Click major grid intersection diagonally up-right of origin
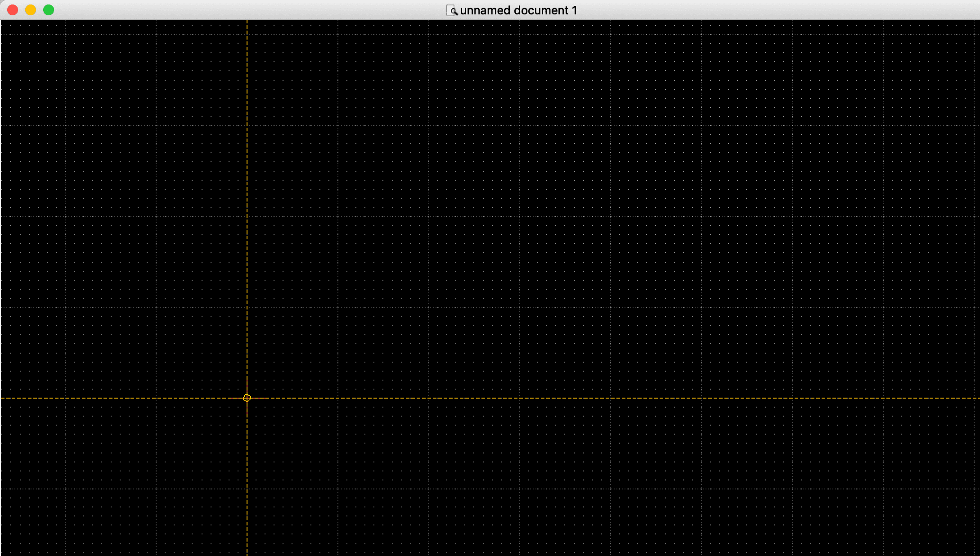Image resolution: width=980 pixels, height=556 pixels. (x=338, y=307)
